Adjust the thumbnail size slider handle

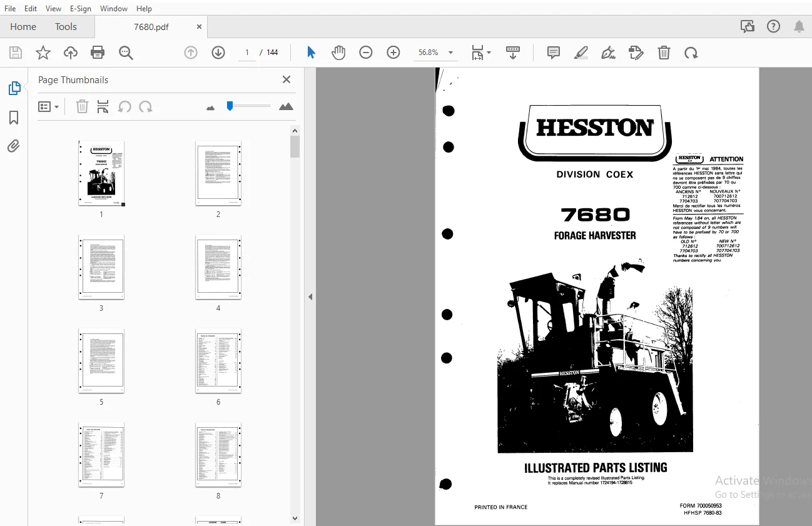click(x=230, y=106)
